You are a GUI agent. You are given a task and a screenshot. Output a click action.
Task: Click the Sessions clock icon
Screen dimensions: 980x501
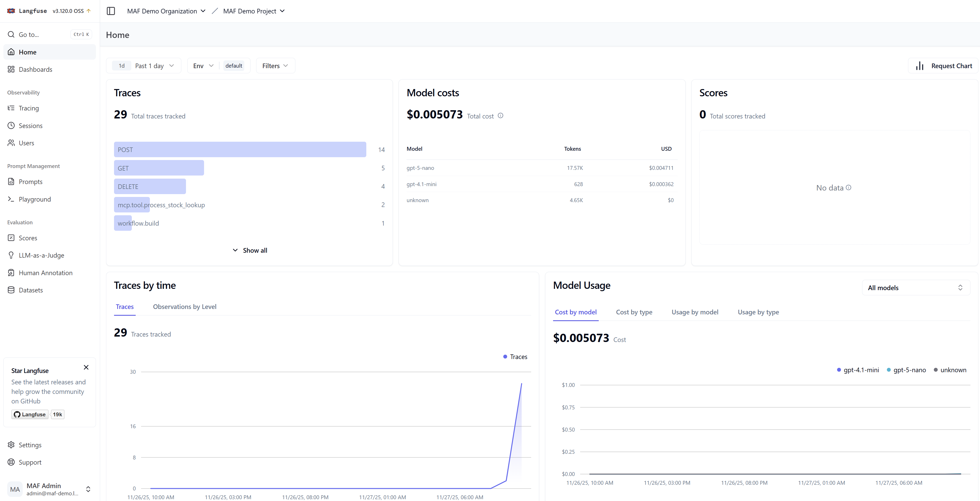coord(11,126)
